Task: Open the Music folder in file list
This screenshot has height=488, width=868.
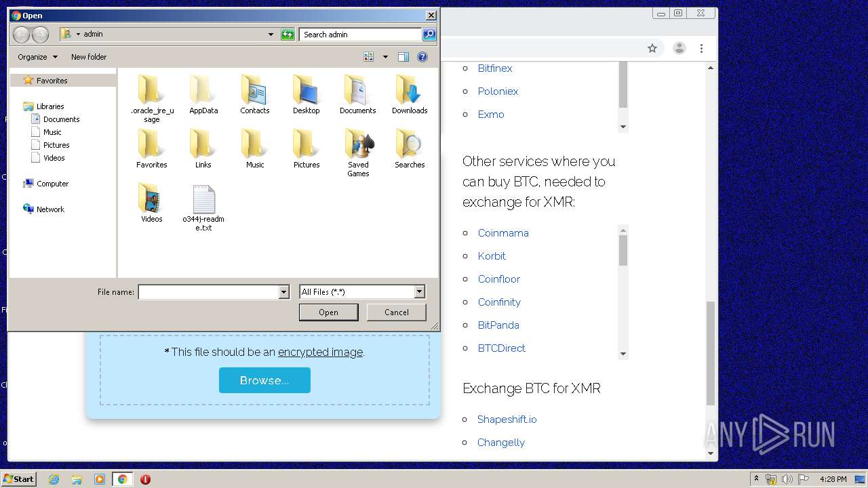Action: click(x=255, y=148)
